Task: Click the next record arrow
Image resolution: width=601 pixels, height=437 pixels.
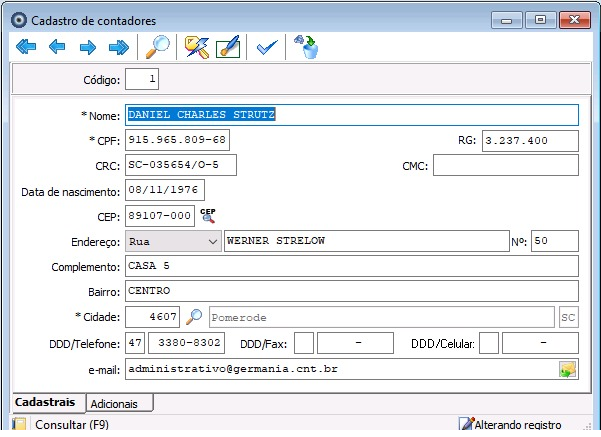Action: pyautogui.click(x=87, y=47)
